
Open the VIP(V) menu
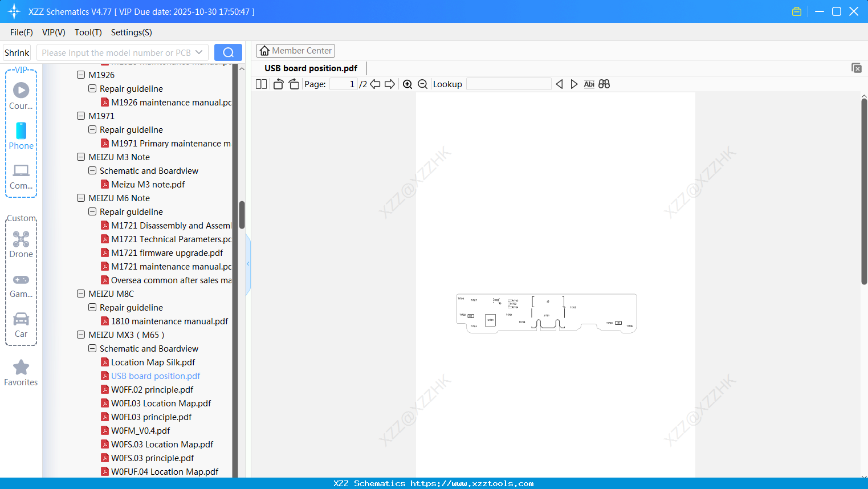point(54,32)
